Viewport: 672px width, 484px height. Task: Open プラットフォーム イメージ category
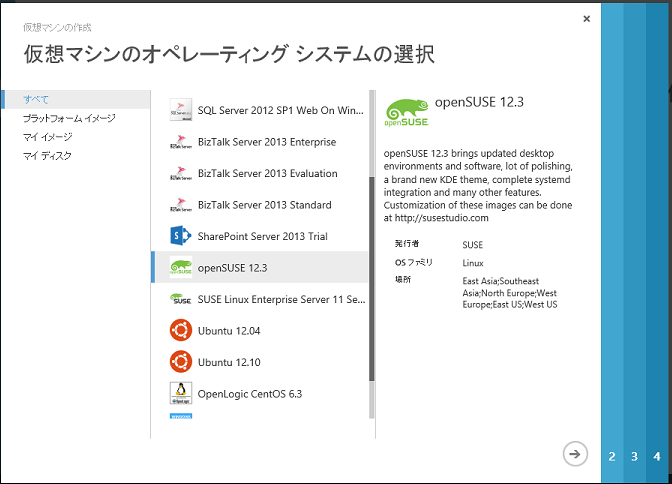[x=69, y=118]
